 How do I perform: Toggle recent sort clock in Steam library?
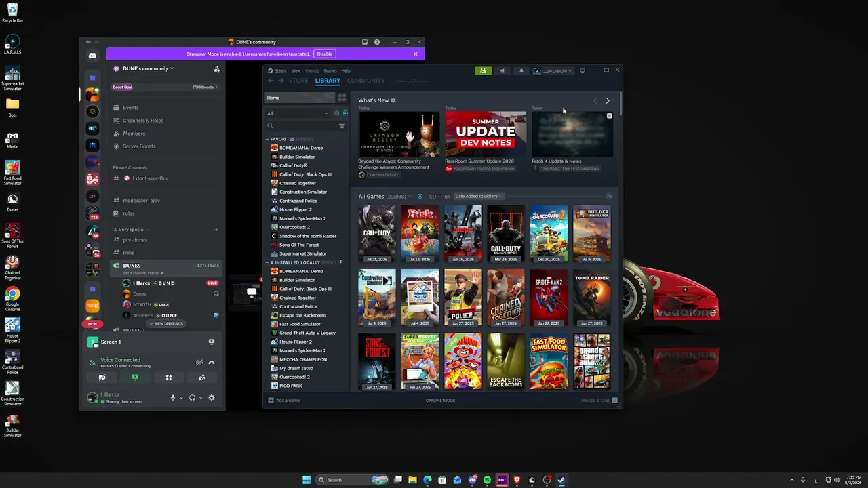[x=336, y=113]
